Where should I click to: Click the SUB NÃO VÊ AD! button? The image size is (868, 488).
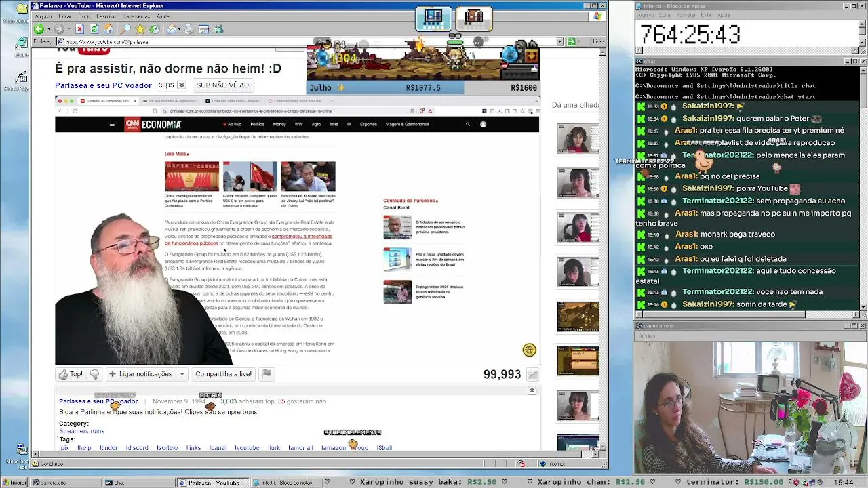tap(223, 85)
